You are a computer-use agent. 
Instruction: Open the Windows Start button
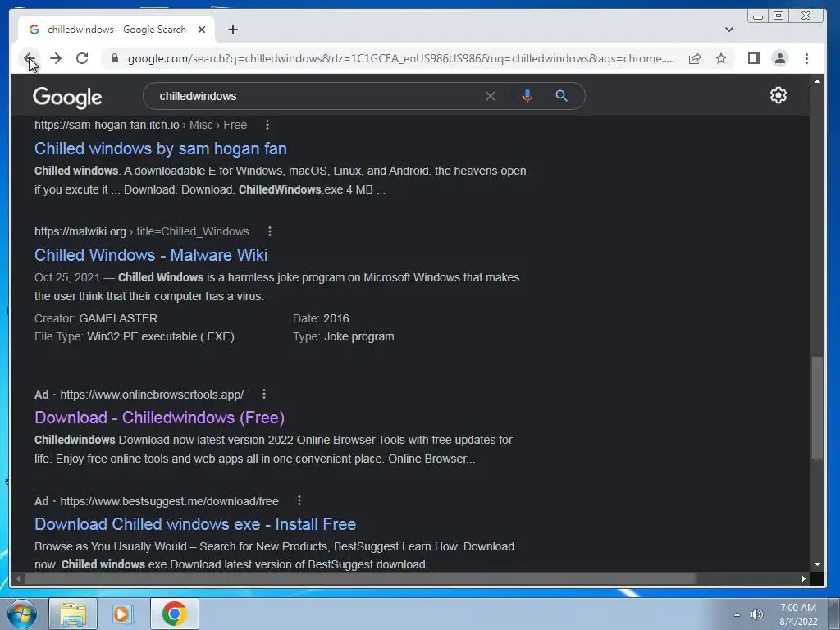[21, 614]
